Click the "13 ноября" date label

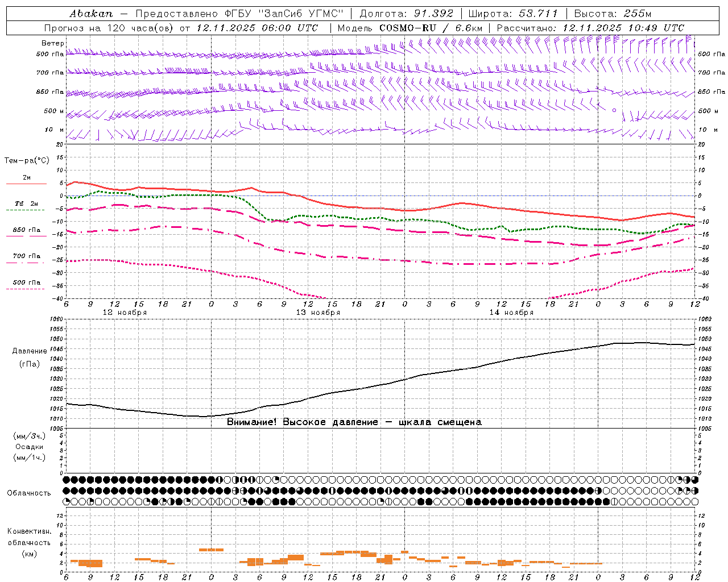[318, 313]
